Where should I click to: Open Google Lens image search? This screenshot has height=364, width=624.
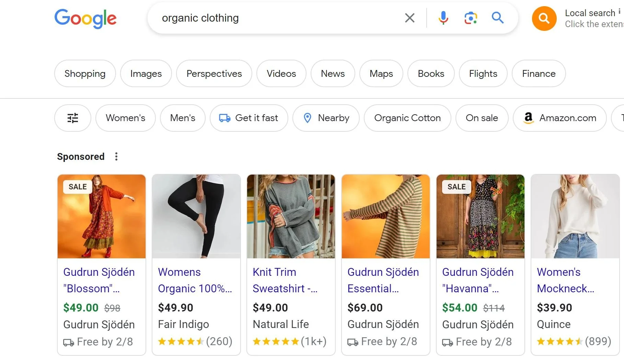[x=471, y=18]
